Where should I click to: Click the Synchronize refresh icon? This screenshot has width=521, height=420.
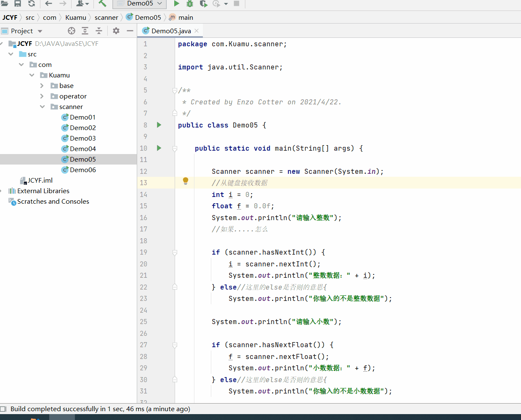click(x=32, y=3)
